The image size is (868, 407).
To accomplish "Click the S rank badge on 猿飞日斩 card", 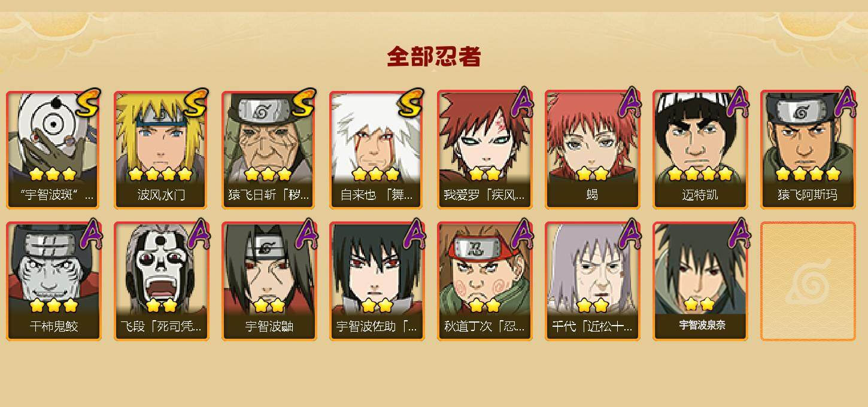I will 304,102.
